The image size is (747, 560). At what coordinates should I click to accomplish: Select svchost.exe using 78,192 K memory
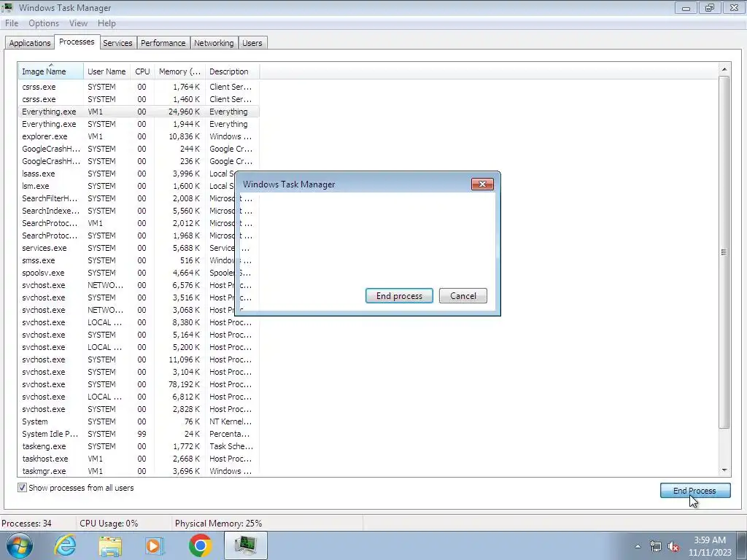click(139, 384)
